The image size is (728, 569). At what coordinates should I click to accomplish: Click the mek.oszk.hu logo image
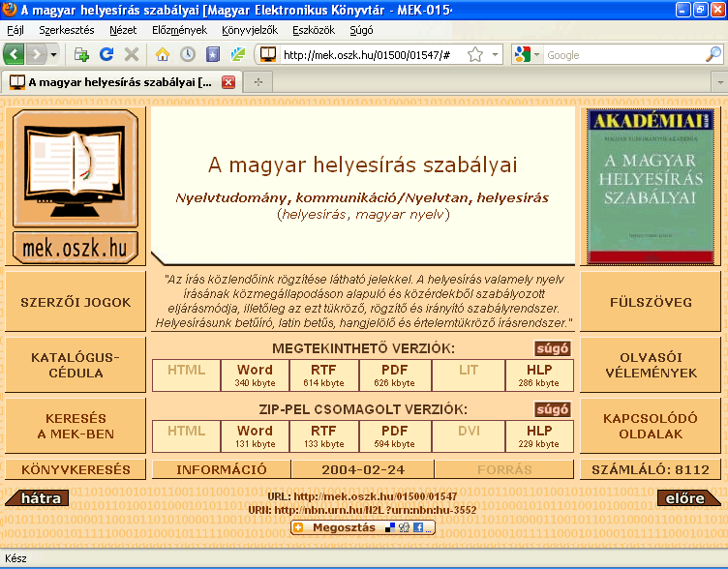click(x=76, y=185)
